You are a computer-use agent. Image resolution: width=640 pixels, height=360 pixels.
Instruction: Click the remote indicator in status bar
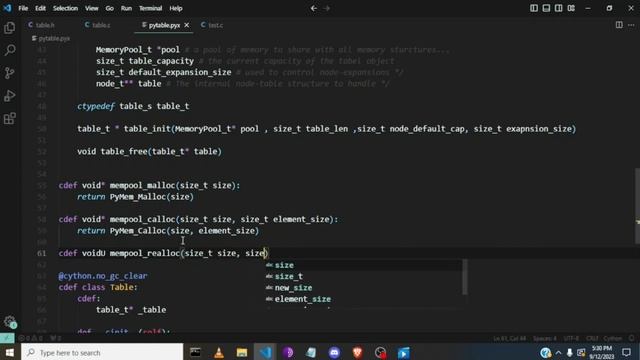click(7, 338)
